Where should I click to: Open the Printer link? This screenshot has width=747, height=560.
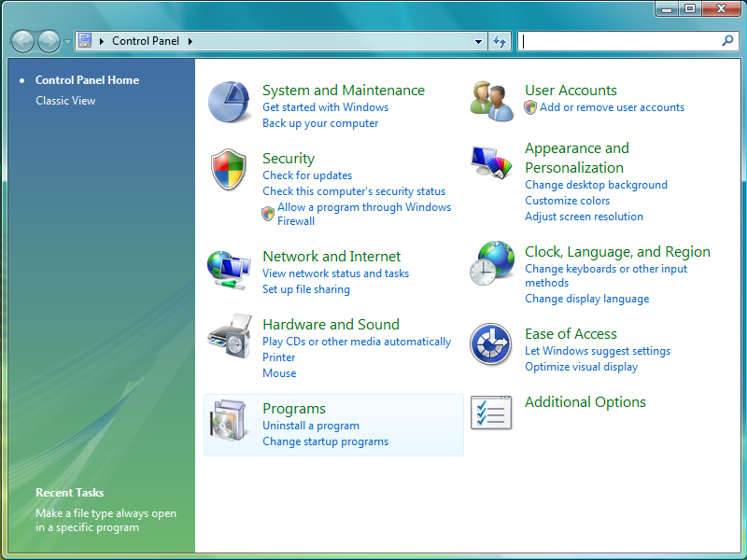coord(278,357)
